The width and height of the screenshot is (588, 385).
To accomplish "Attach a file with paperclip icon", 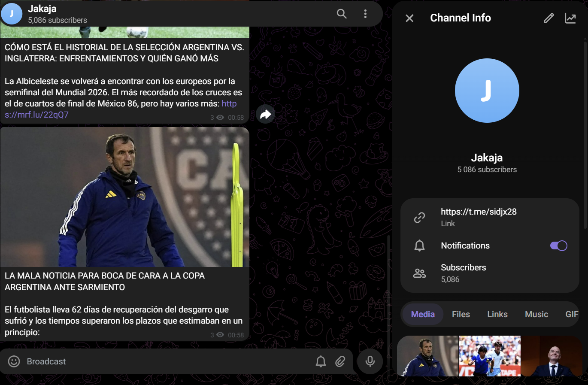I will [x=340, y=361].
